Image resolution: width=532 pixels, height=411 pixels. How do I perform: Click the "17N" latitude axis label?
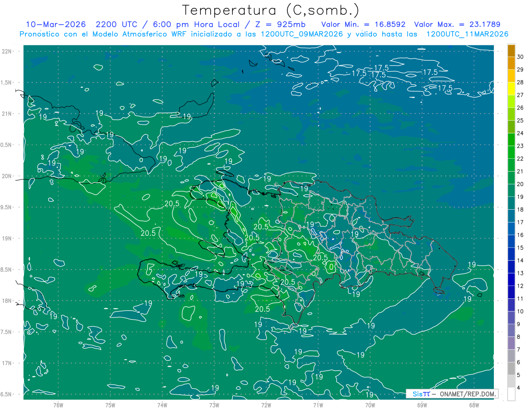pyautogui.click(x=8, y=363)
